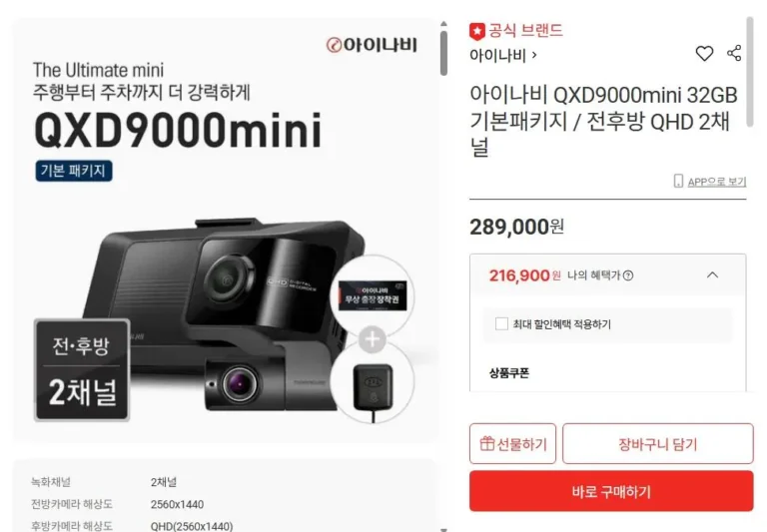Collapse the 나의 혜택가 panel chevron
This screenshot has width=767, height=532.
712,275
